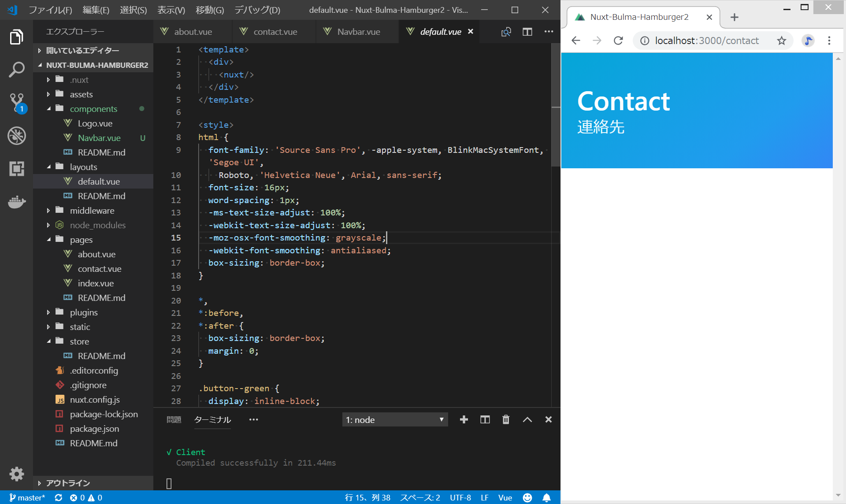Open the Debug view in activity bar
Screen dimensions: 846x504
pyautogui.click(x=16, y=136)
